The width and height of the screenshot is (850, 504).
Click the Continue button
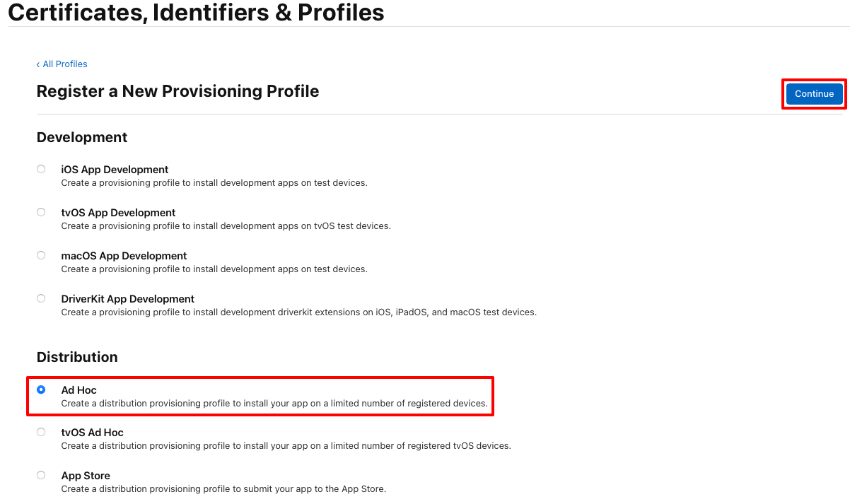pyautogui.click(x=813, y=93)
